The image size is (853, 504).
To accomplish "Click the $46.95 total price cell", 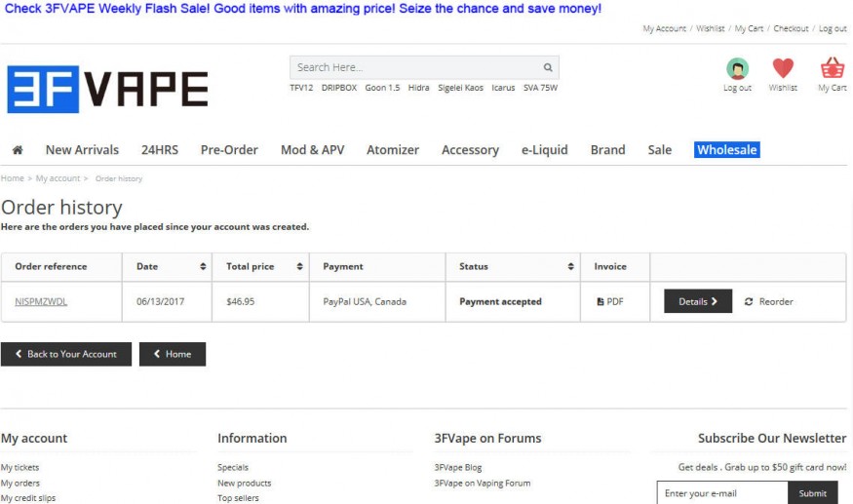I will (x=260, y=301).
